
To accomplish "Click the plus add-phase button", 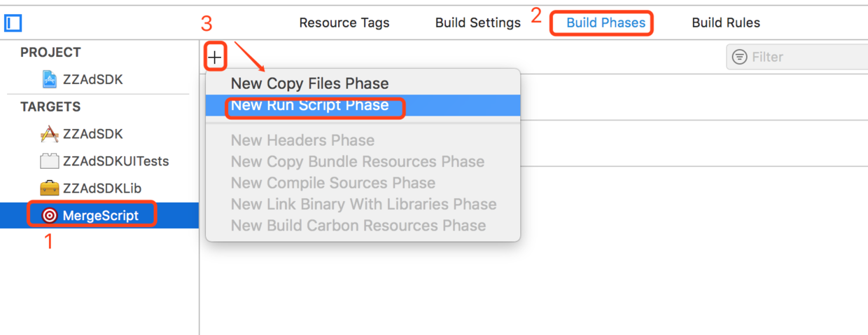I will [x=215, y=57].
